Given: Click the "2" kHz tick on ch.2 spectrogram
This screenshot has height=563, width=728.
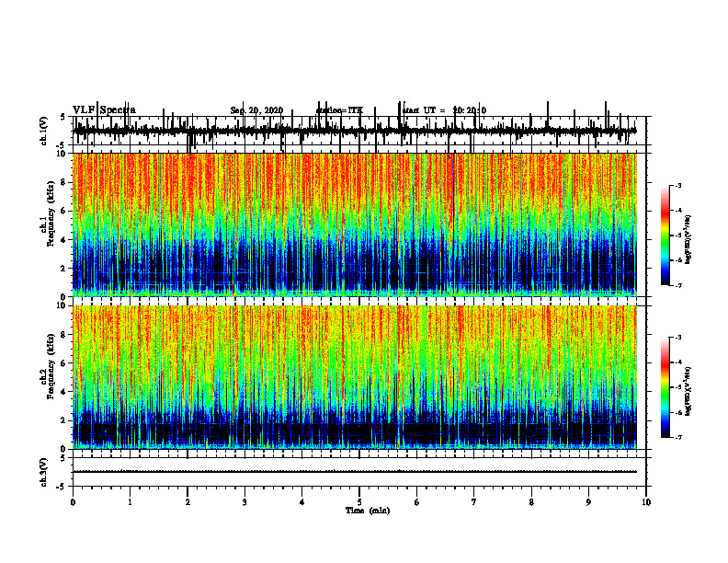Looking at the screenshot, I should tap(64, 420).
